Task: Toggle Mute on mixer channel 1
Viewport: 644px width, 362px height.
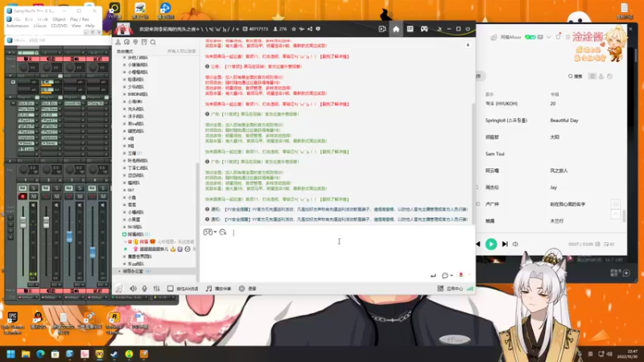Action: [33, 196]
